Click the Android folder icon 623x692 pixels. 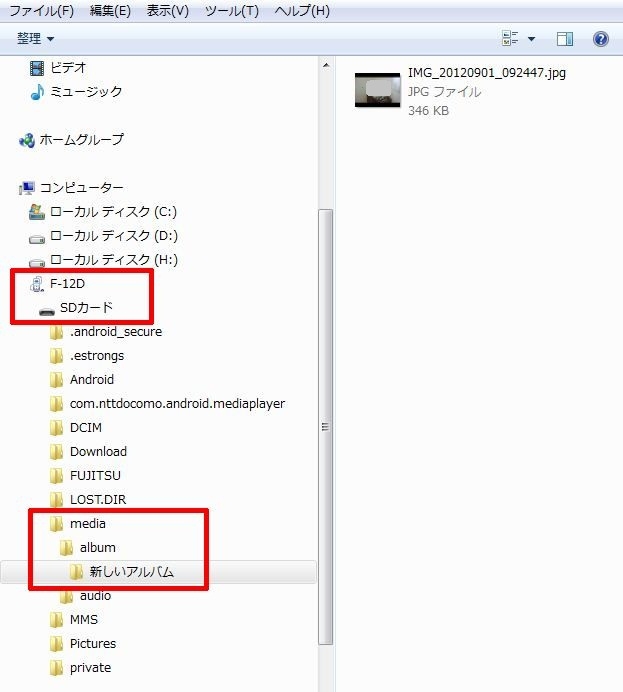click(x=56, y=380)
